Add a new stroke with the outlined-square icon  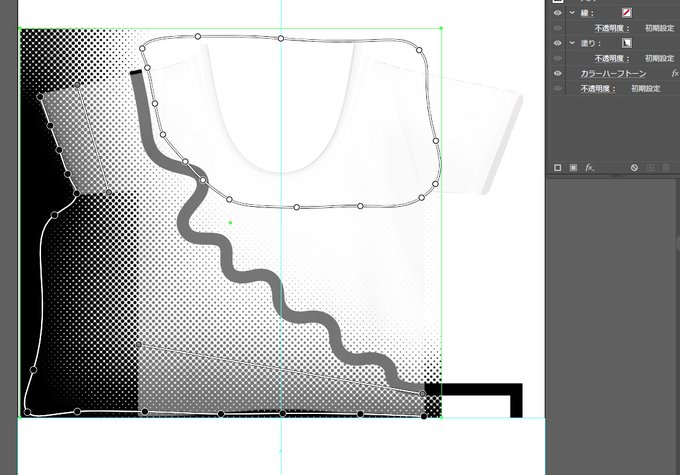click(558, 167)
